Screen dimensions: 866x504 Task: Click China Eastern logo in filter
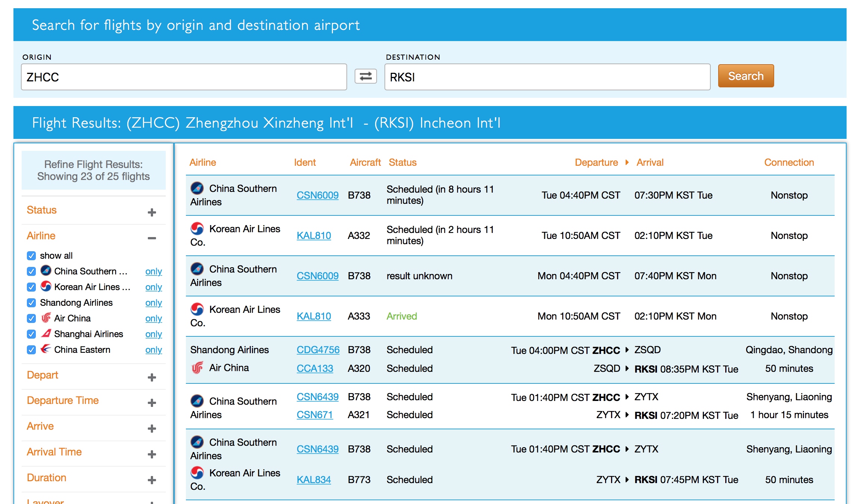(46, 349)
